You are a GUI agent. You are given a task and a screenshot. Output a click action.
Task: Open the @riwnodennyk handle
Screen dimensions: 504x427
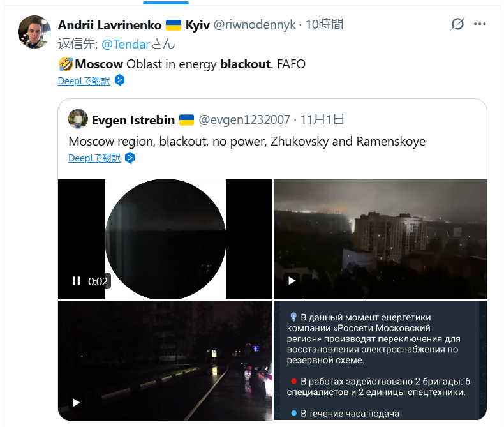coord(254,25)
